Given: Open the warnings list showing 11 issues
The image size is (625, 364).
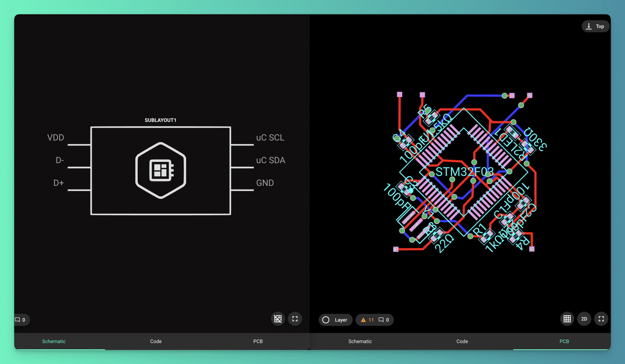Looking at the screenshot, I should (367, 320).
